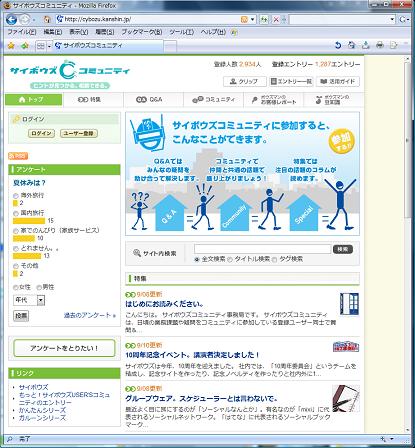Image resolution: width=415 pixels, height=448 pixels.
Task: Click the Cybozu Community logo
Action: pos(70,74)
